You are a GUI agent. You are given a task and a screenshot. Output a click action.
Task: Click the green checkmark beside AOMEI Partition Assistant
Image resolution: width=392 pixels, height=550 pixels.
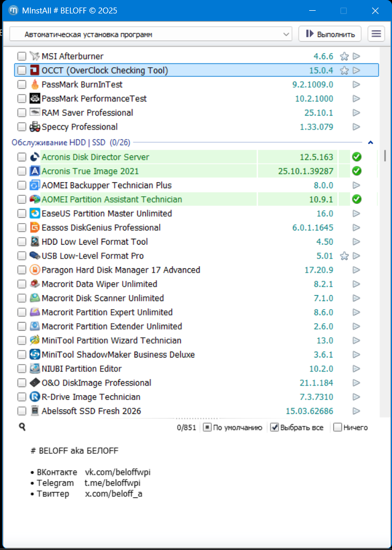pyautogui.click(x=356, y=199)
